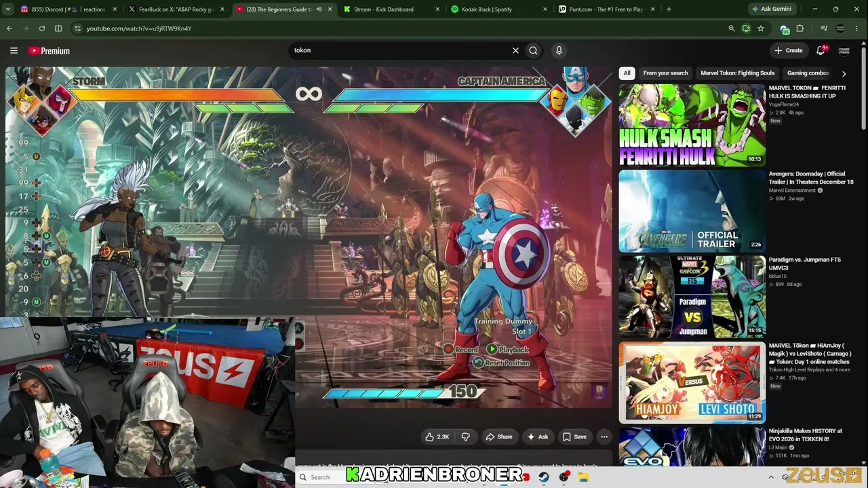Go to YouTube Premium home logo
This screenshot has width=868, height=488.
pos(49,51)
